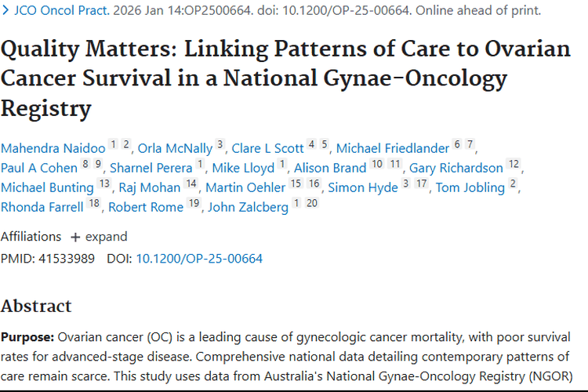Viewport: 588px width, 392px height.
Task: Click author Sharnel Perera
Action: pos(151,168)
